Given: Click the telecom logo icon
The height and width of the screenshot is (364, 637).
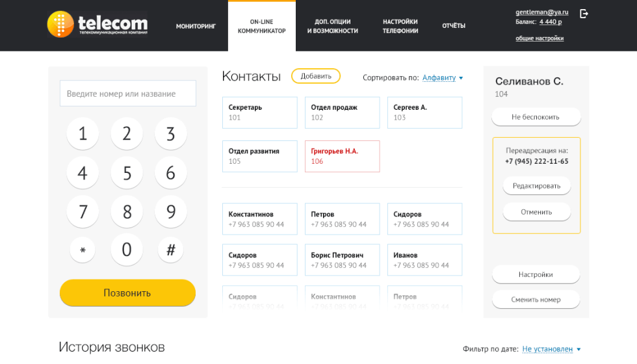Looking at the screenshot, I should pyautogui.click(x=60, y=24).
